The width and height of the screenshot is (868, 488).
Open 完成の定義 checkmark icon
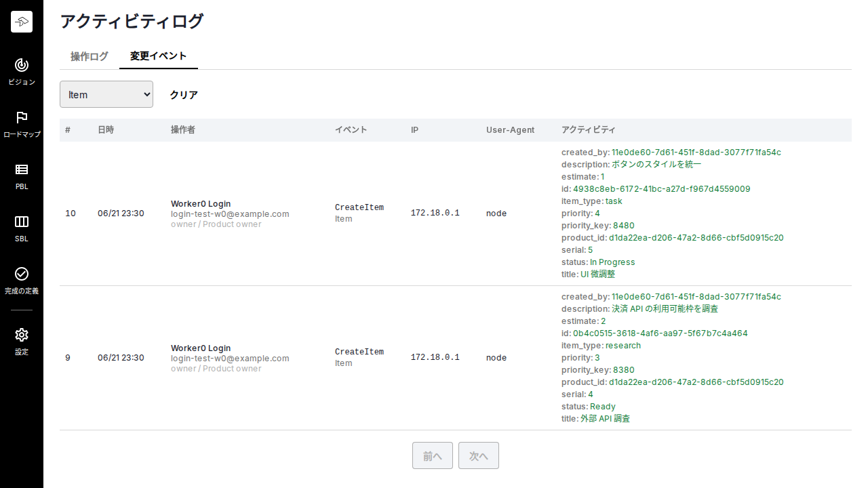(x=22, y=274)
